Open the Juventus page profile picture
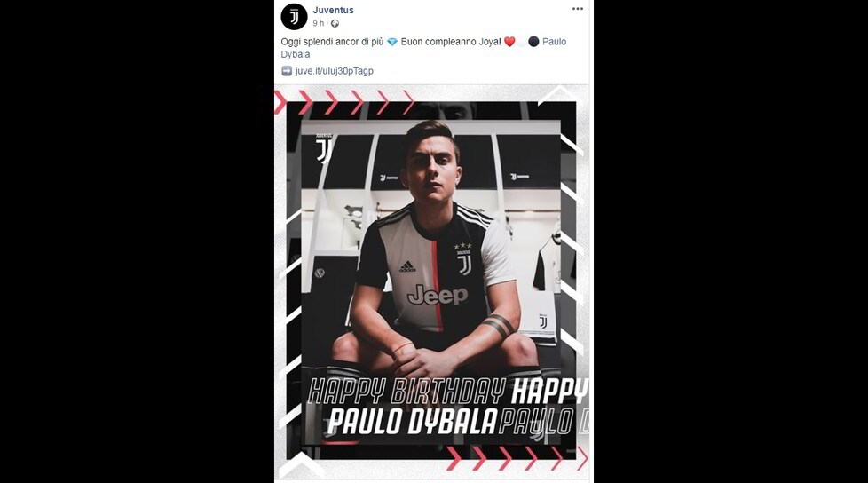Screen dimensions: 868x483 pyautogui.click(x=294, y=17)
